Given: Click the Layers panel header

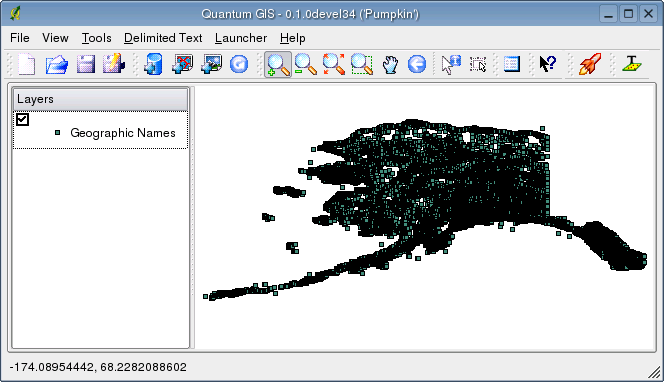Looking at the screenshot, I should click(100, 99).
